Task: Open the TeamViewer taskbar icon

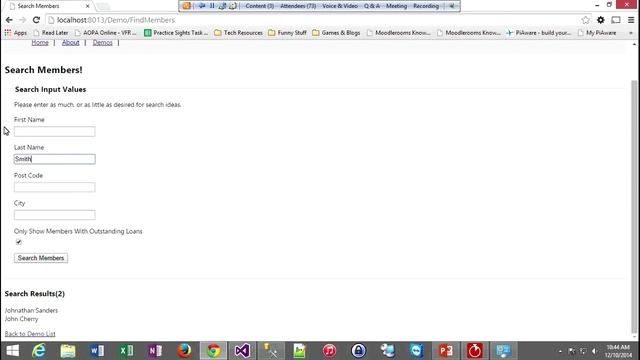Action: coord(417,351)
